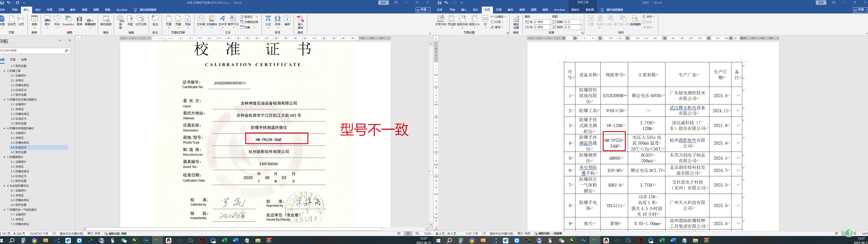Insert a blank page in left Word window
The width and height of the screenshot is (868, 244).
pyautogui.click(x=12, y=21)
